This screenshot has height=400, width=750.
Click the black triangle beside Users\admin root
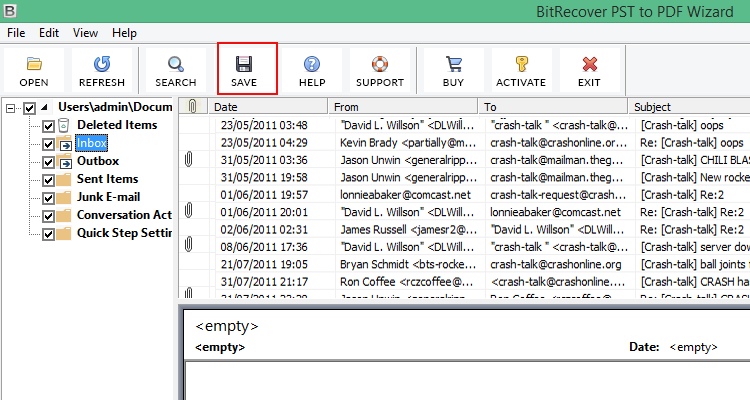(x=44, y=107)
